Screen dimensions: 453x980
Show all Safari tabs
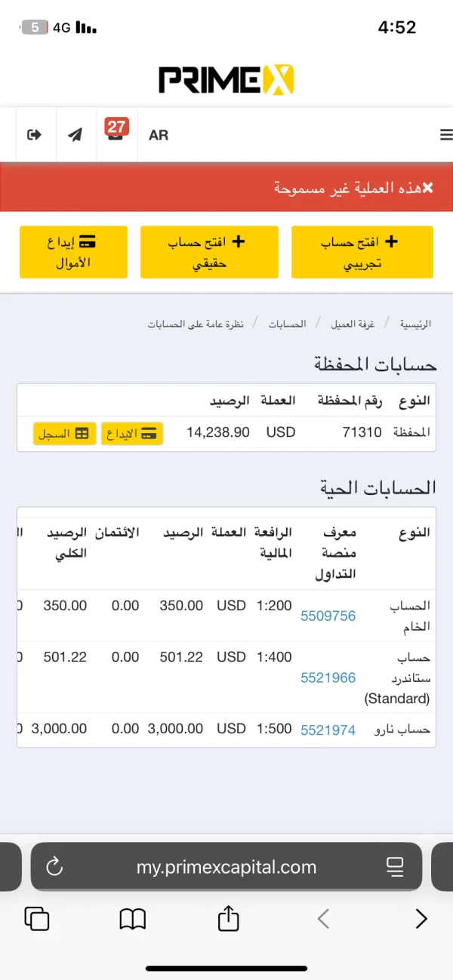[x=37, y=918]
